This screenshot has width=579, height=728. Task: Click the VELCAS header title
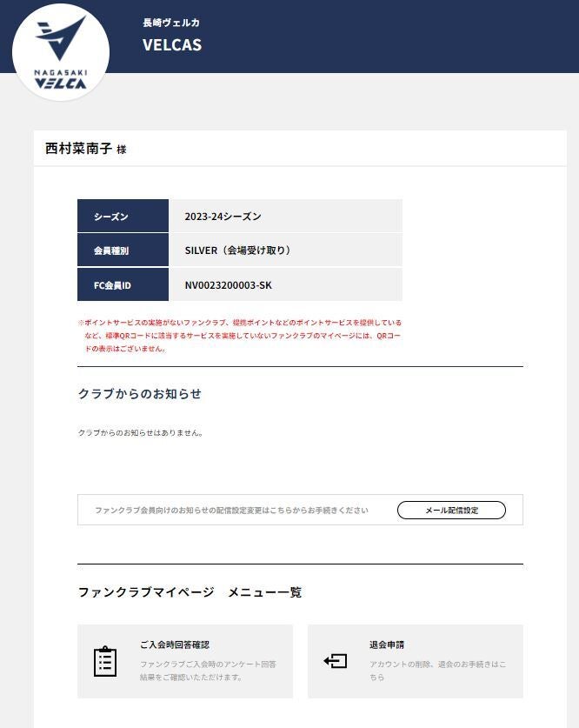pyautogui.click(x=172, y=45)
